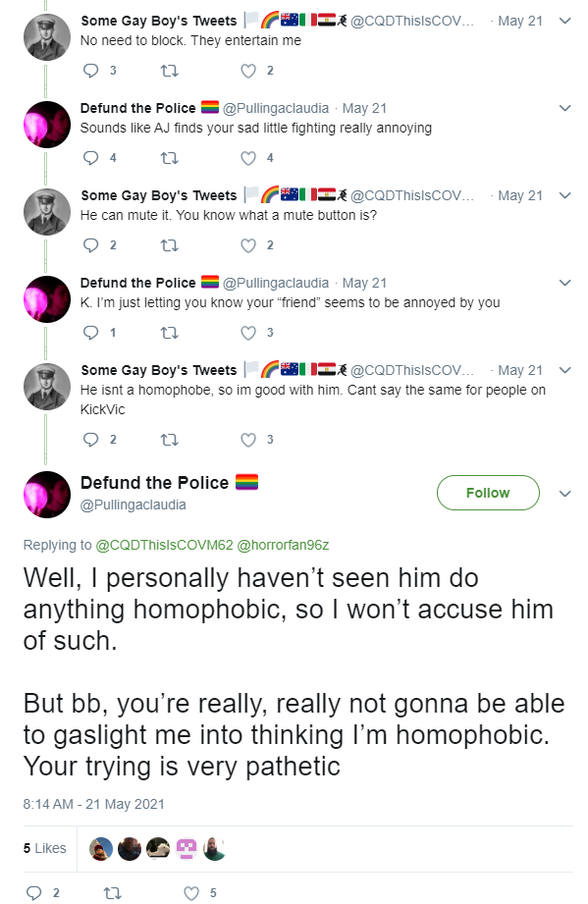Open more menu for "He isnt a homophobe" tweet
The width and height of the screenshot is (588, 904).
click(x=565, y=370)
